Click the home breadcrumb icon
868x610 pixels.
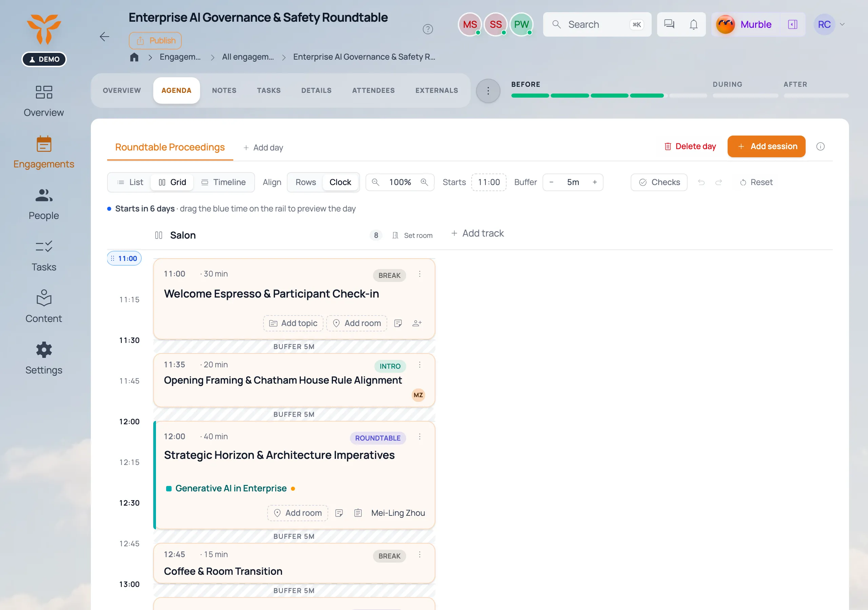[x=134, y=57]
